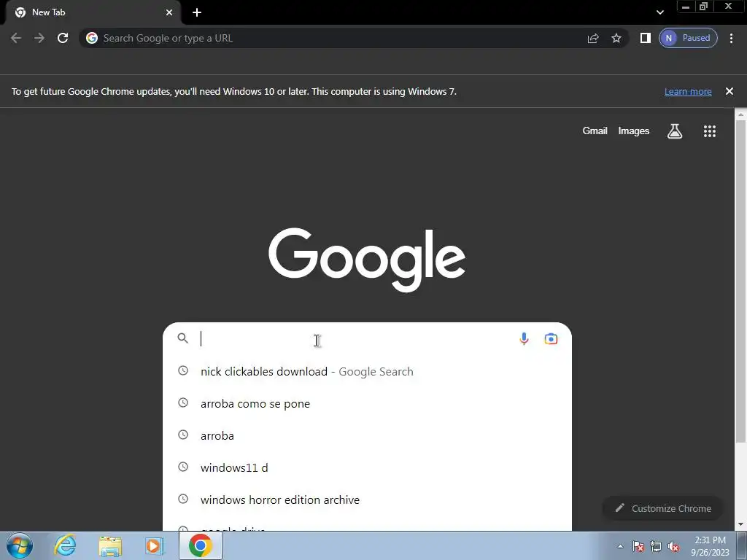Open the side panel icon
The width and height of the screenshot is (747, 560).
point(646,38)
